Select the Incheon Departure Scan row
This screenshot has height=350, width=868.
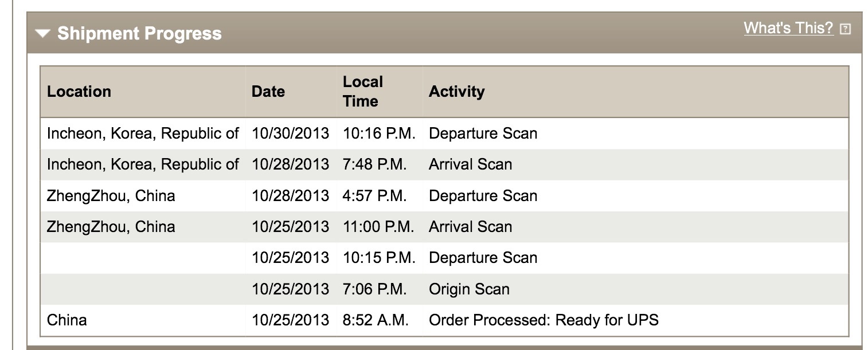[444, 133]
